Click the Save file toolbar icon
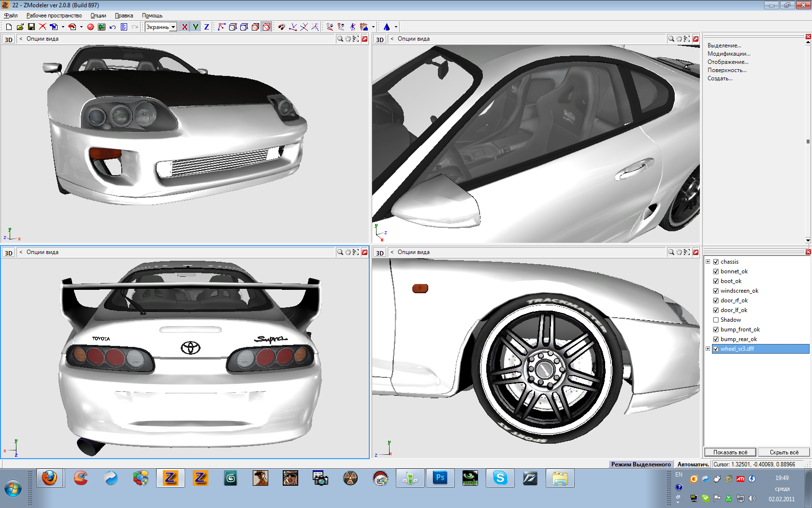 (31, 27)
